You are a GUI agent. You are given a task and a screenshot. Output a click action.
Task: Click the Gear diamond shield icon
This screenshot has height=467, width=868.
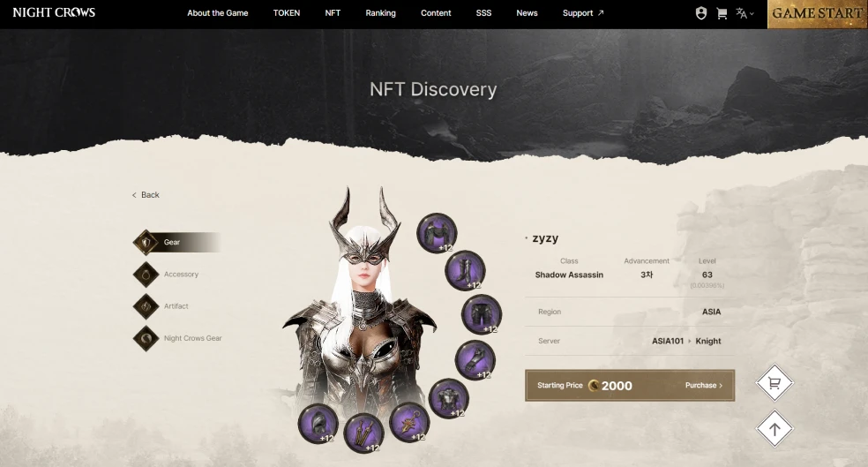(146, 242)
